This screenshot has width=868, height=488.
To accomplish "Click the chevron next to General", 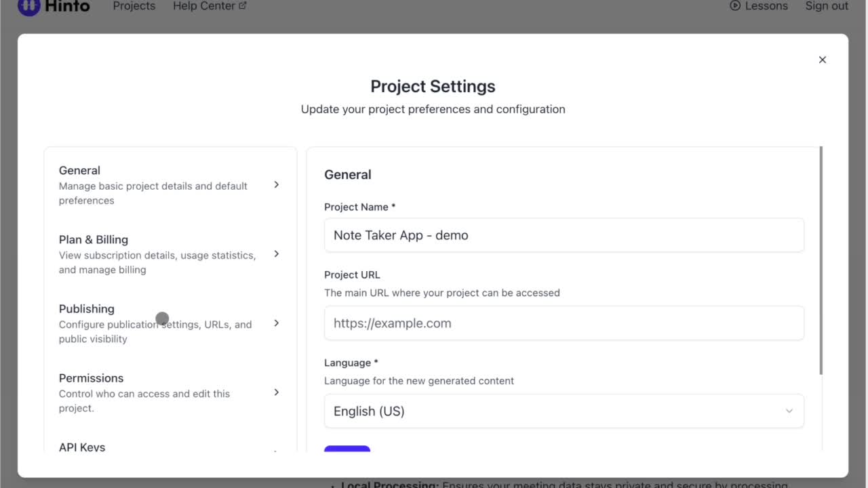I will pyautogui.click(x=276, y=184).
